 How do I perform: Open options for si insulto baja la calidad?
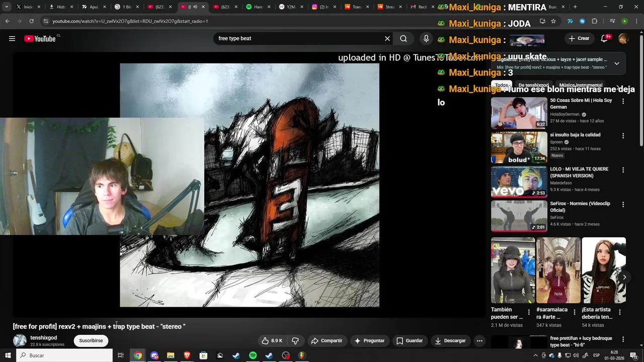tap(623, 136)
